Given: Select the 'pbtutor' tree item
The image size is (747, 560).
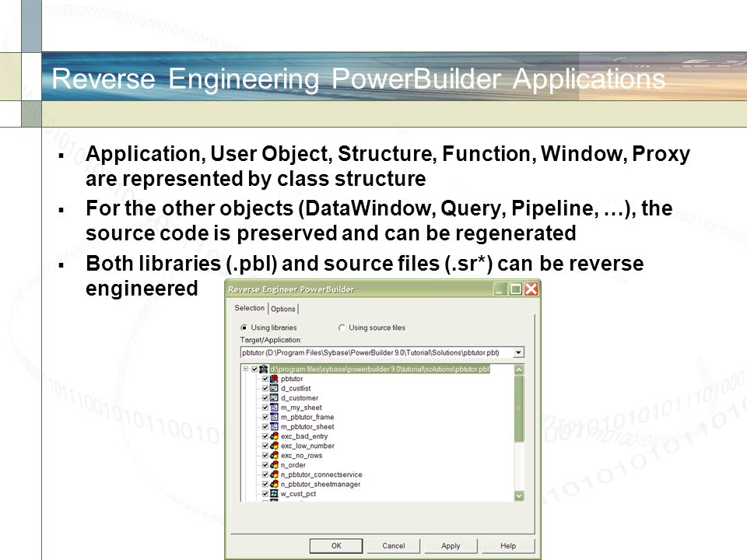Looking at the screenshot, I should [292, 379].
